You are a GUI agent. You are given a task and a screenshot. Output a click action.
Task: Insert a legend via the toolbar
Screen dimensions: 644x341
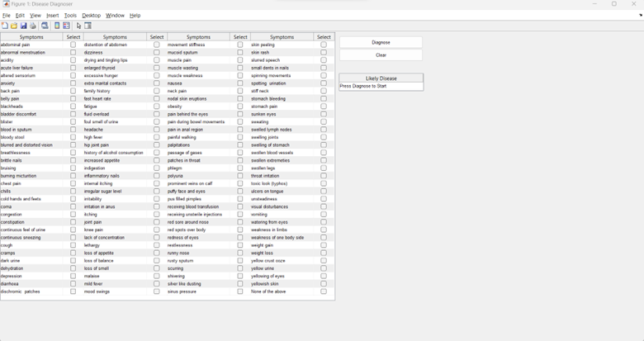pos(66,26)
